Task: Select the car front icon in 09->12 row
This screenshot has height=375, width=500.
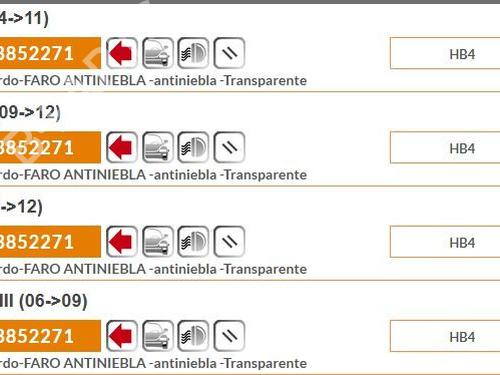Action: [x=158, y=147]
